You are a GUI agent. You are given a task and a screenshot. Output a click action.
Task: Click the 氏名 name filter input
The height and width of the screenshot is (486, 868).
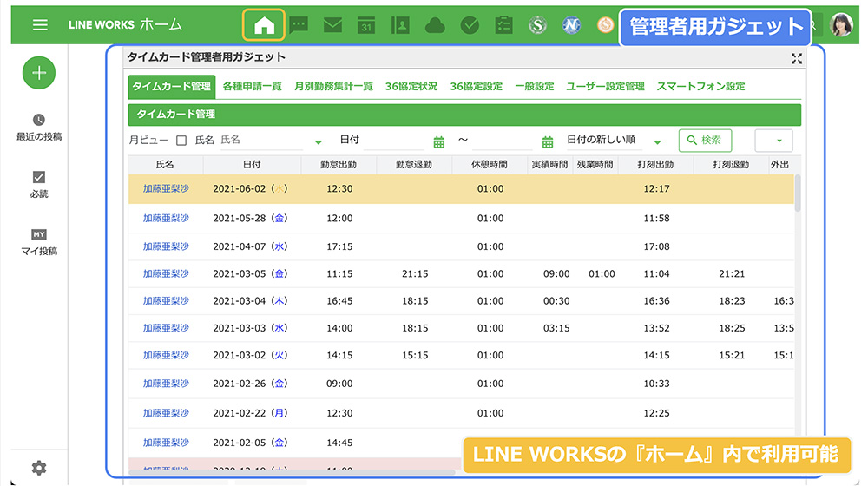263,141
